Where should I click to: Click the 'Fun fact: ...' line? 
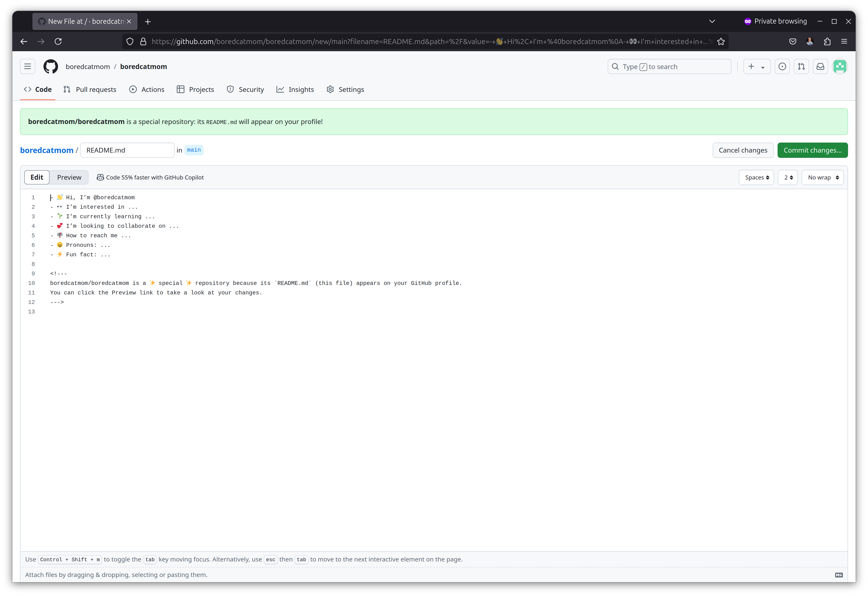coord(80,254)
